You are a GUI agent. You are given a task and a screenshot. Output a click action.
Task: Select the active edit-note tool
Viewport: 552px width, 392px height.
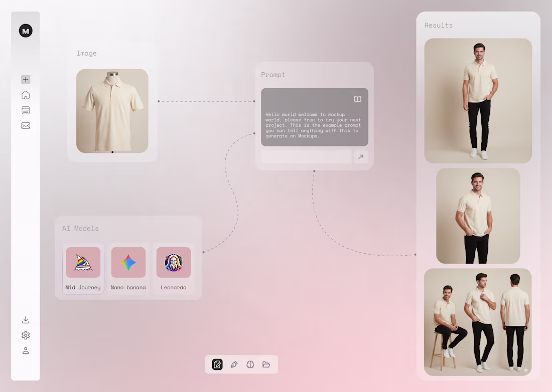tap(217, 364)
